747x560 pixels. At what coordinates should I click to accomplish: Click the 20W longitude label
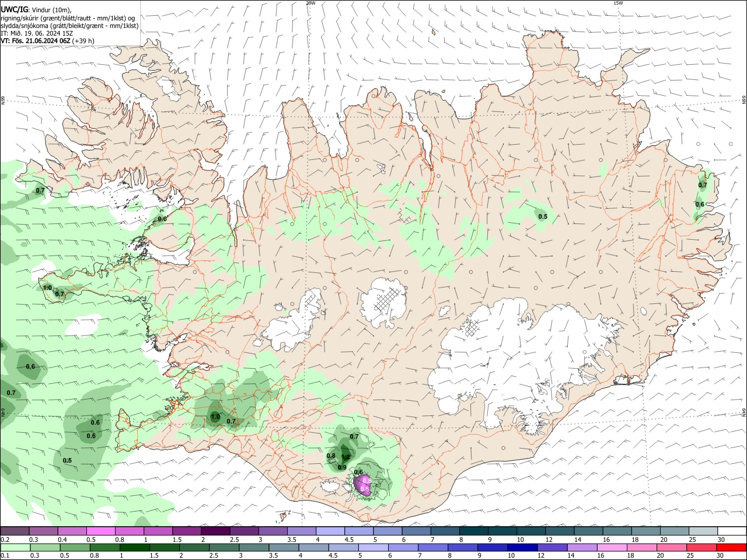tap(310, 3)
